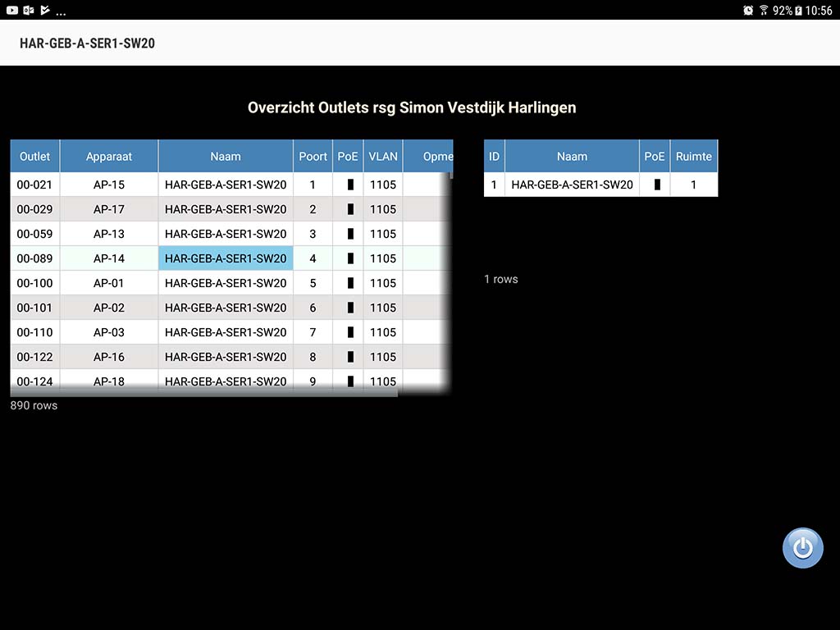Screen dimensions: 840x630
Task: Tap the checkmark task notification icon
Action: pyautogui.click(x=45, y=10)
